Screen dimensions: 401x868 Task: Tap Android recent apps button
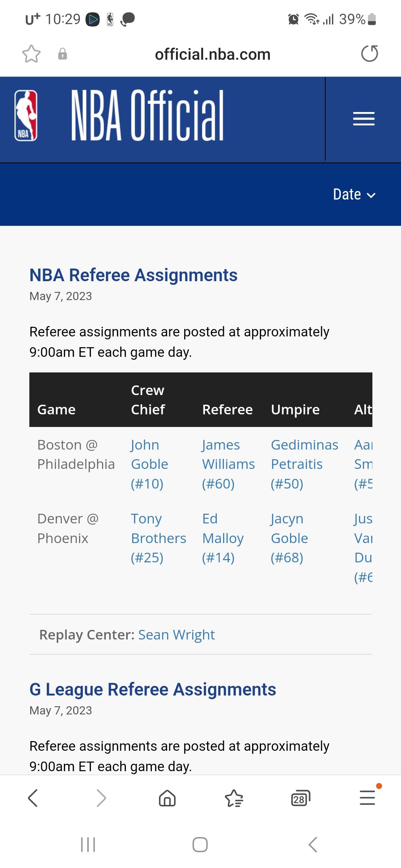(88, 845)
